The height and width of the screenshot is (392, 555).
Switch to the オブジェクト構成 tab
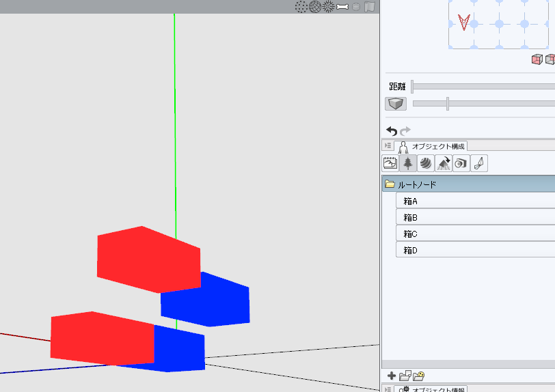coord(432,145)
